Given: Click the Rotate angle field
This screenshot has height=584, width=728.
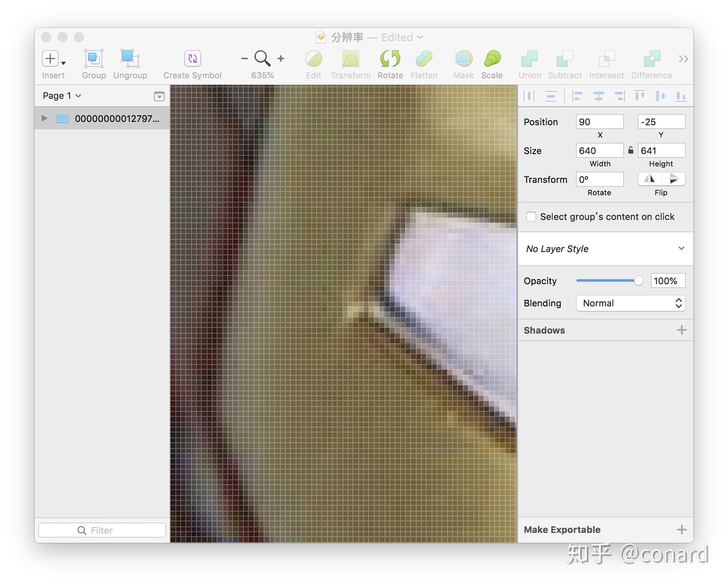Looking at the screenshot, I should pyautogui.click(x=600, y=179).
